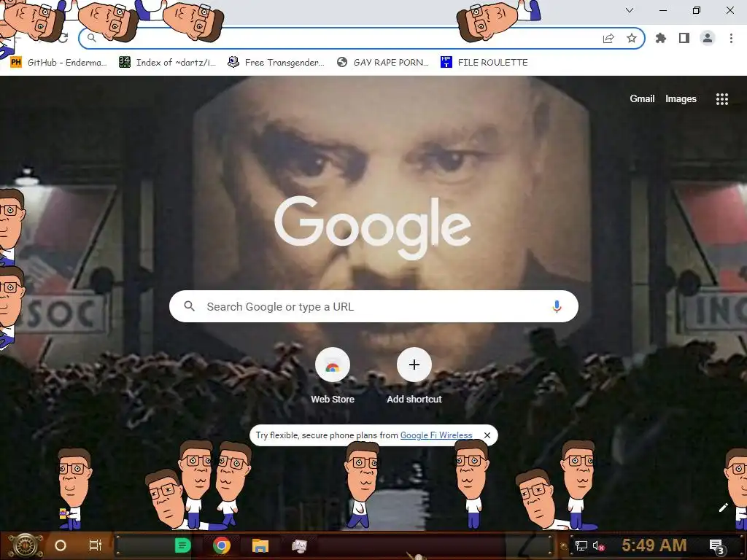Open the Index of ~dartz bookmark

[167, 63]
